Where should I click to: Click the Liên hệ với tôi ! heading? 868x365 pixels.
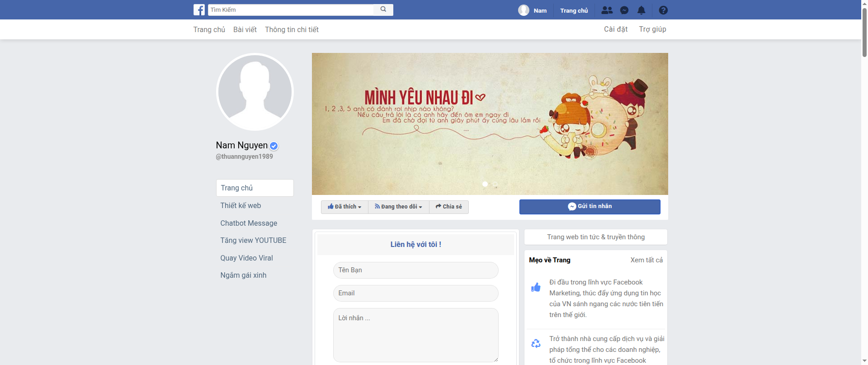416,244
